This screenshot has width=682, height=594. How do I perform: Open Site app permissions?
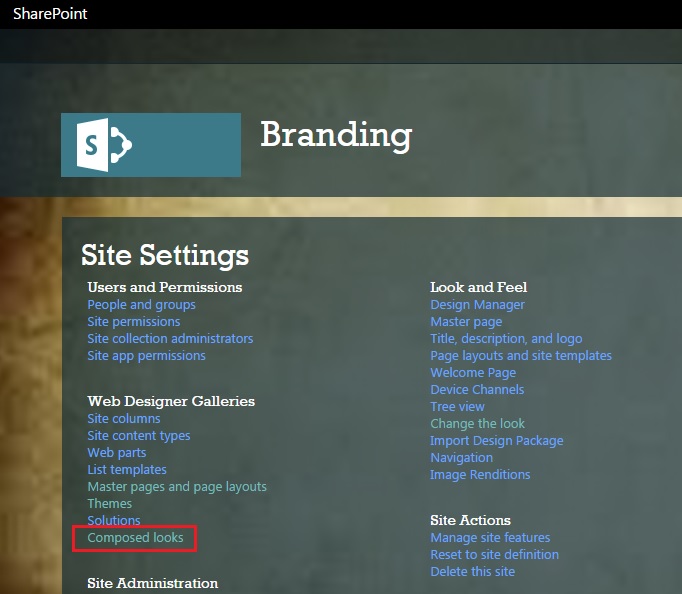point(146,355)
